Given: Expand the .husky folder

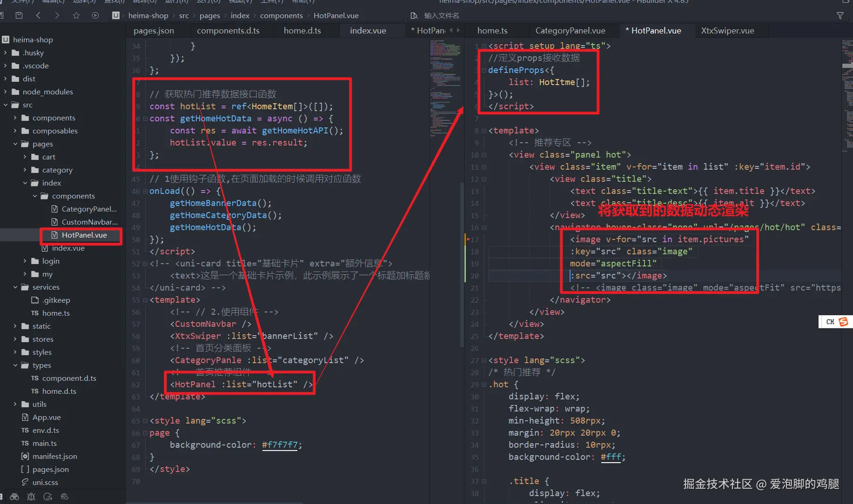Looking at the screenshot, I should click(x=6, y=53).
